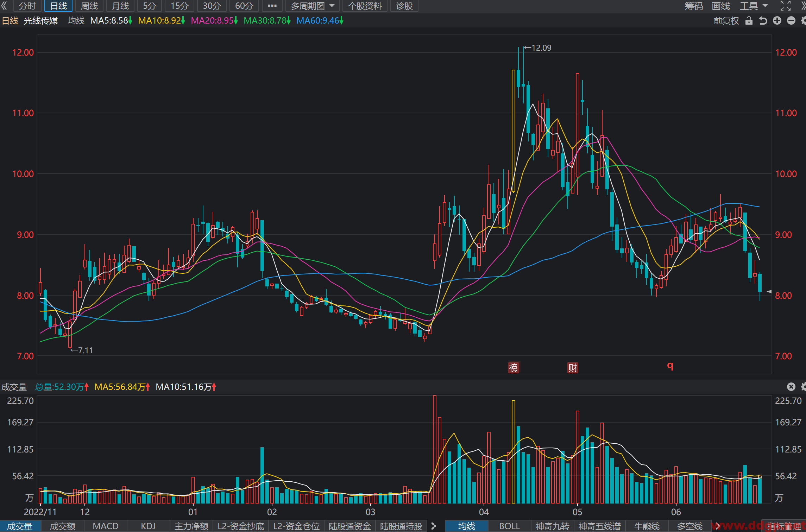
Task: Click the 日线 label in chart header
Action: [x=10, y=21]
